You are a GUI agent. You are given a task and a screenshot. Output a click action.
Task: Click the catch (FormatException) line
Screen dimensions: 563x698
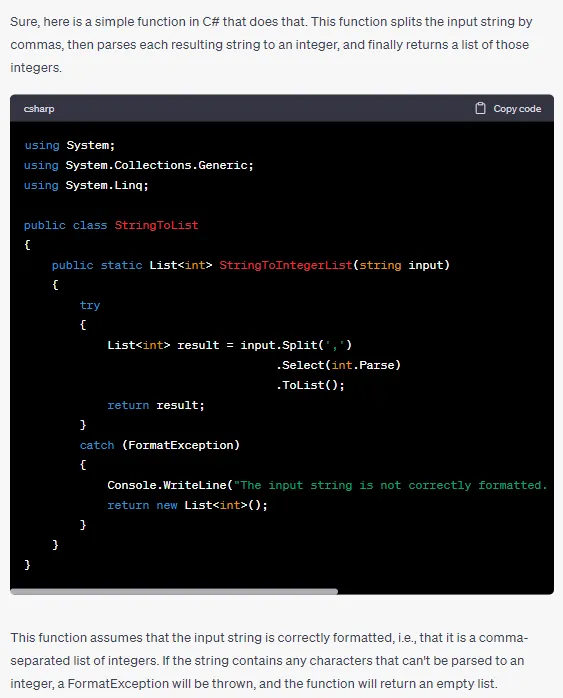160,445
